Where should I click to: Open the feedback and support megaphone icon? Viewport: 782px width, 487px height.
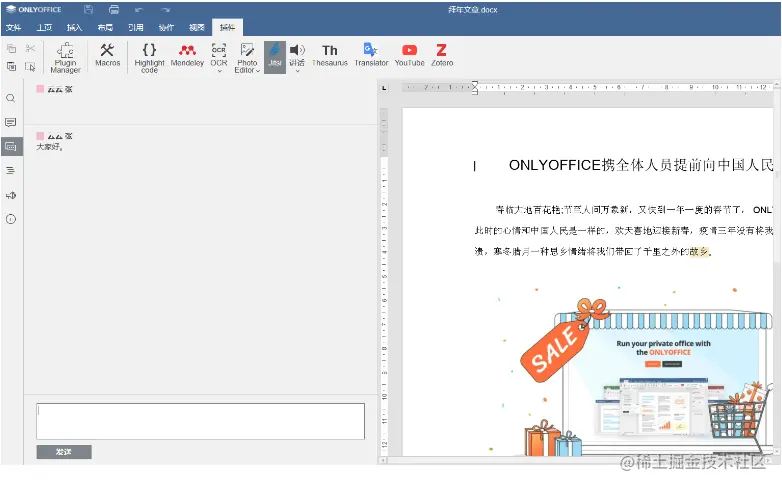pyautogui.click(x=11, y=195)
